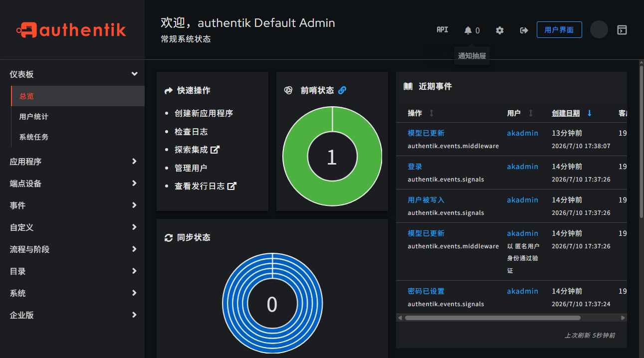Click 以 匿名用户 身份通过验证 text
Image resolution: width=644 pixels, height=358 pixels.
[523, 258]
